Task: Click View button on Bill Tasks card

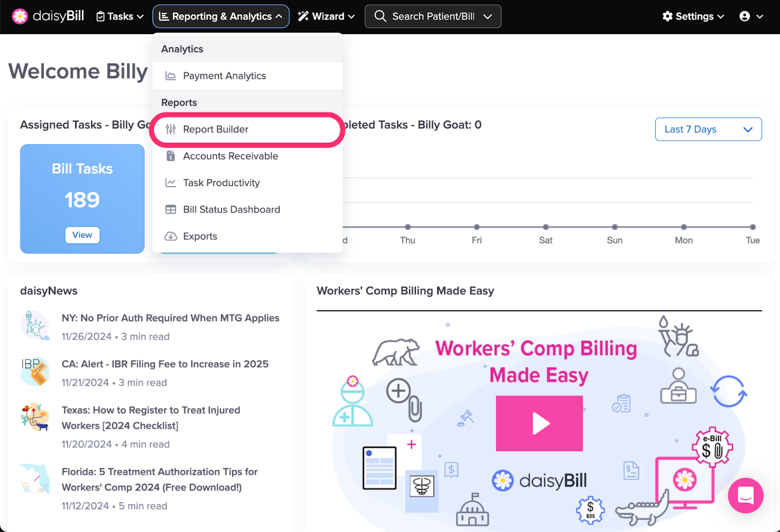Action: pyautogui.click(x=82, y=235)
